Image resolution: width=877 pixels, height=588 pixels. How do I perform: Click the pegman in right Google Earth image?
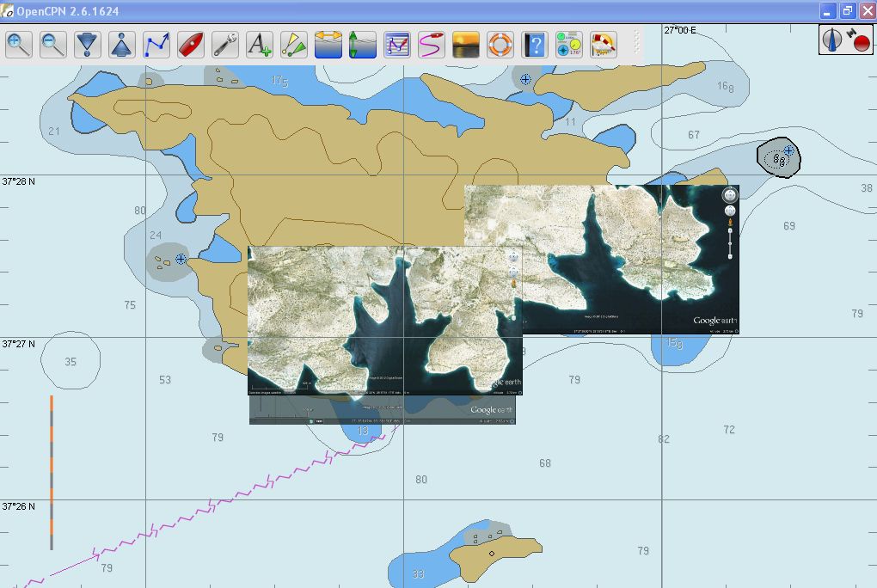click(730, 222)
